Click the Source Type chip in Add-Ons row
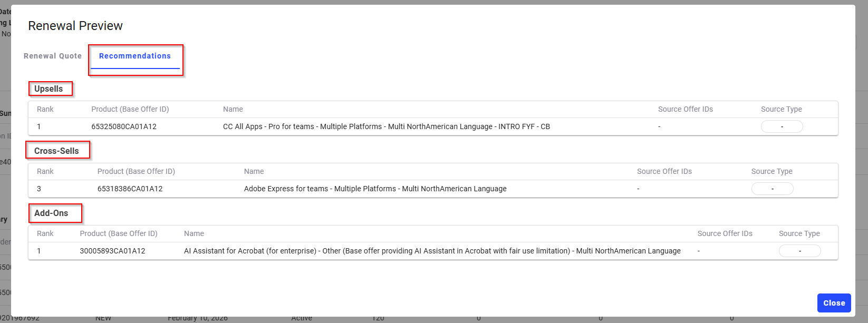This screenshot has width=868, height=323. click(799, 251)
